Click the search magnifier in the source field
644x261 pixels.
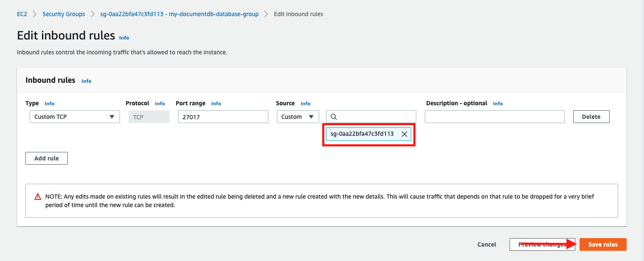click(x=333, y=116)
